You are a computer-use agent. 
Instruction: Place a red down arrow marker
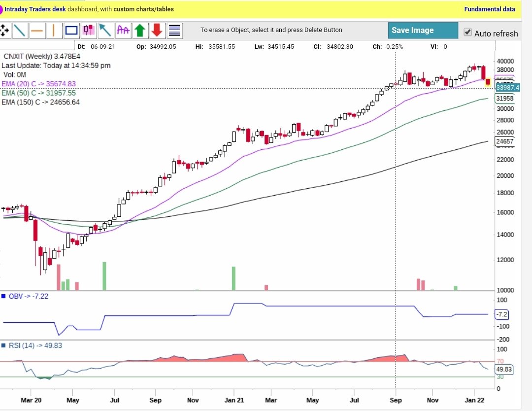click(157, 31)
